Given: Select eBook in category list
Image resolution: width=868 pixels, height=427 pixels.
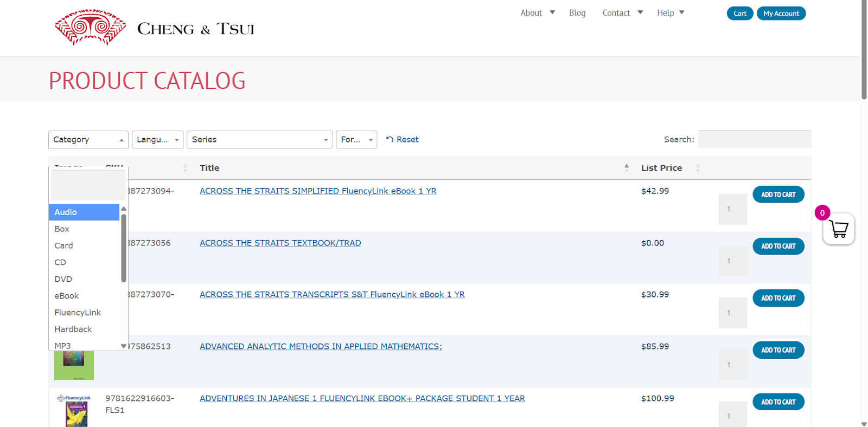Looking at the screenshot, I should click(x=84, y=296).
